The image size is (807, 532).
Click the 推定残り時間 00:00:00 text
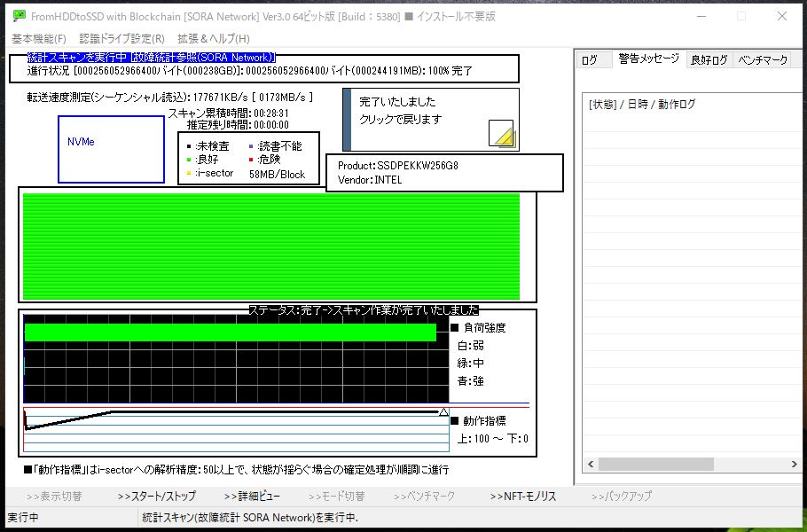pos(238,124)
